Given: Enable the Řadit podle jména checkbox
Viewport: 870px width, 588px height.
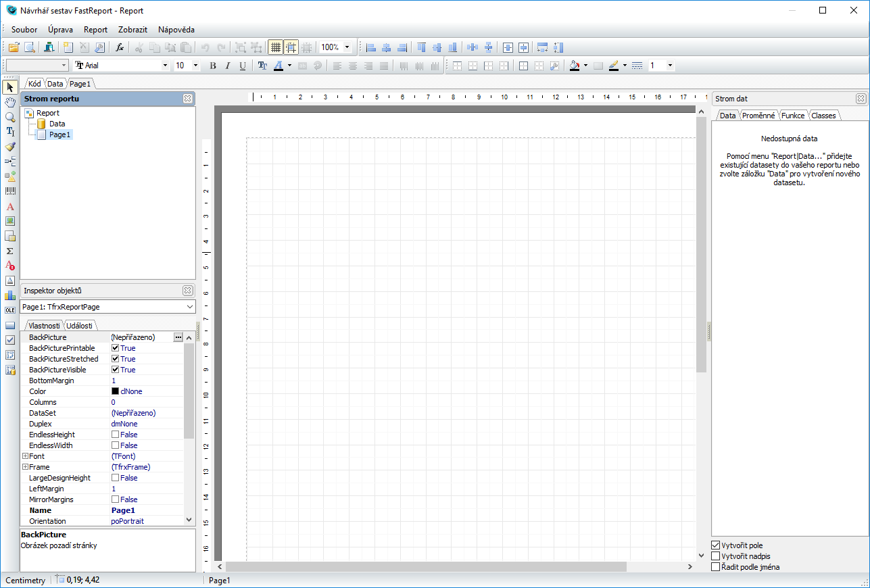Looking at the screenshot, I should pos(716,567).
